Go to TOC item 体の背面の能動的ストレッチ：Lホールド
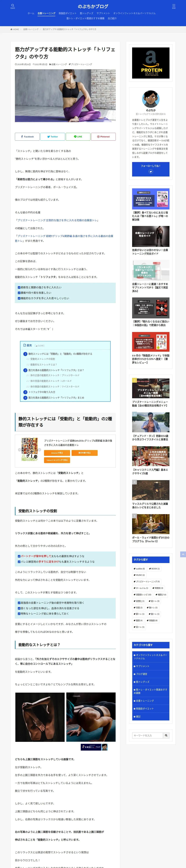The width and height of the screenshot is (186, 868). 51,381
